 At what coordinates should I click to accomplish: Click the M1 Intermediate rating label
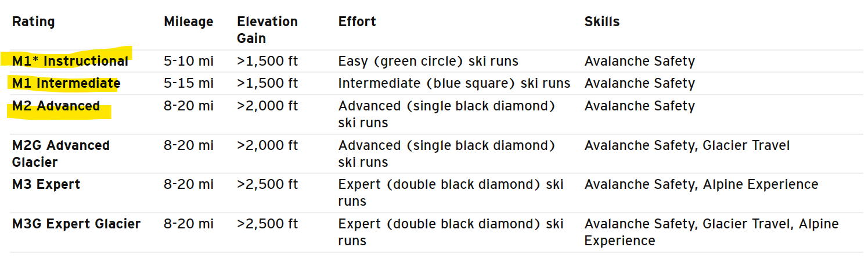click(x=66, y=83)
